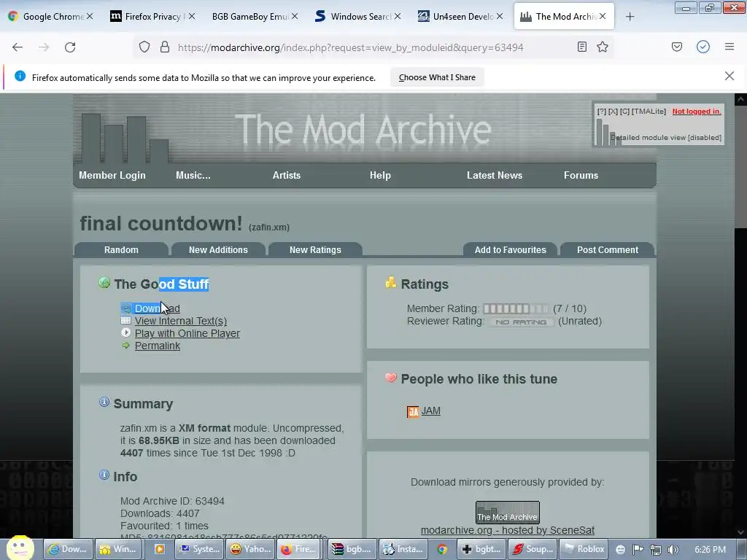Viewport: 747px width, 560px height.
Task: Click View Internal Text(s) link
Action: pos(181,321)
